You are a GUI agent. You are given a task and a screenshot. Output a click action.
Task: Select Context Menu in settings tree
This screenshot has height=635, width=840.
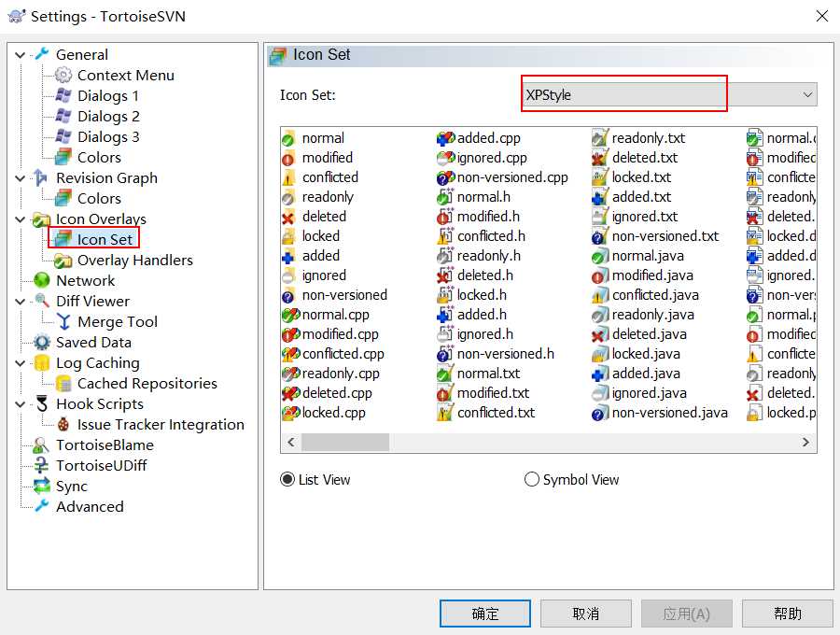(126, 75)
